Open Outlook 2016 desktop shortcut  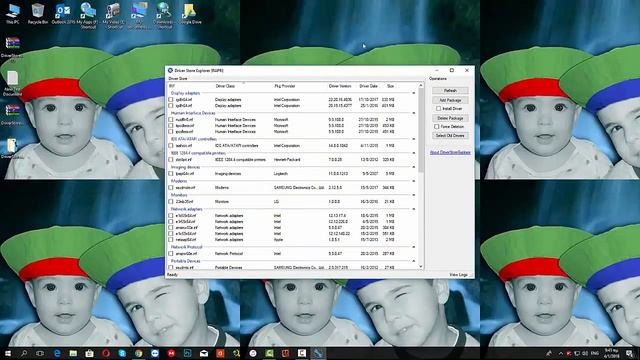coord(63,13)
